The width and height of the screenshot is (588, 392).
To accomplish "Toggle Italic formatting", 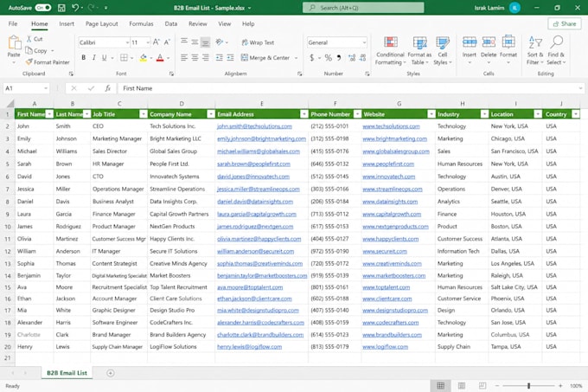I will click(x=93, y=57).
